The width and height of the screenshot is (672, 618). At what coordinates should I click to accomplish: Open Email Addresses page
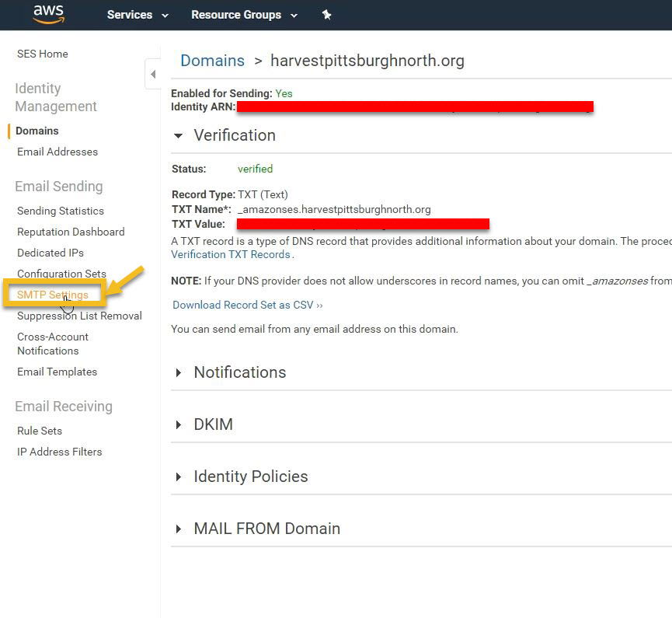57,152
